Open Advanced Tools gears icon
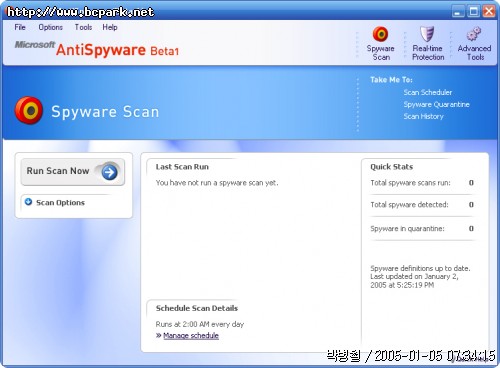The image size is (500, 368). click(x=474, y=34)
